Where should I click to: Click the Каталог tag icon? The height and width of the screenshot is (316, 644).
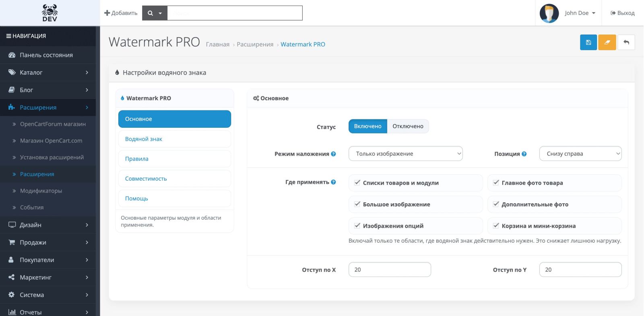(x=12, y=73)
